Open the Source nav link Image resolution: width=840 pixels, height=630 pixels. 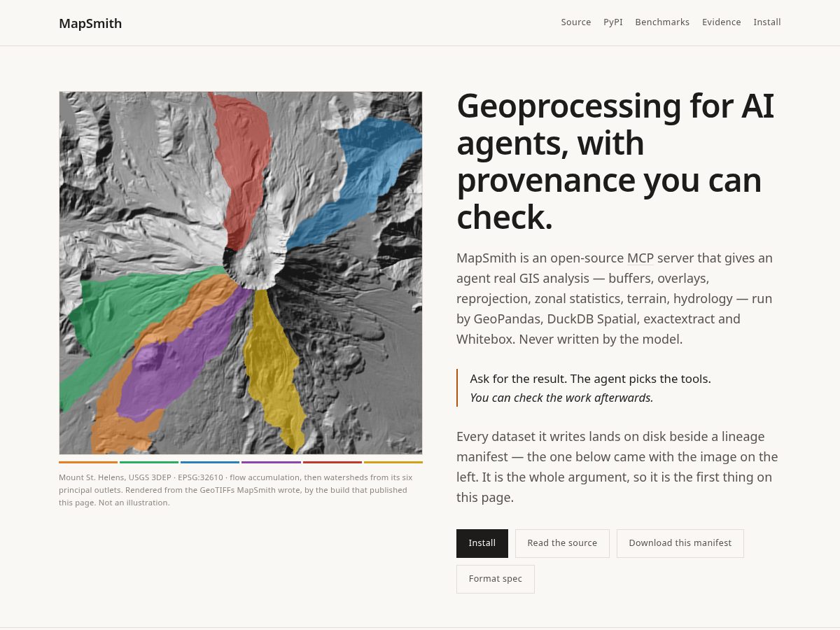point(576,22)
